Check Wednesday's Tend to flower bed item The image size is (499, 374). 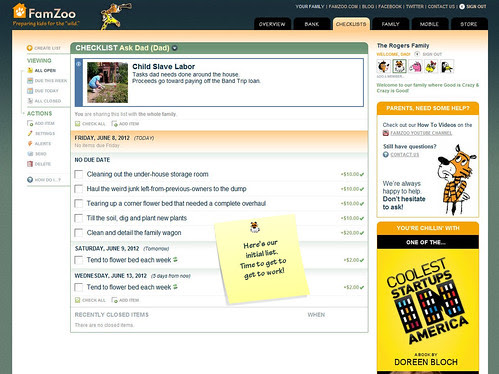(x=79, y=287)
